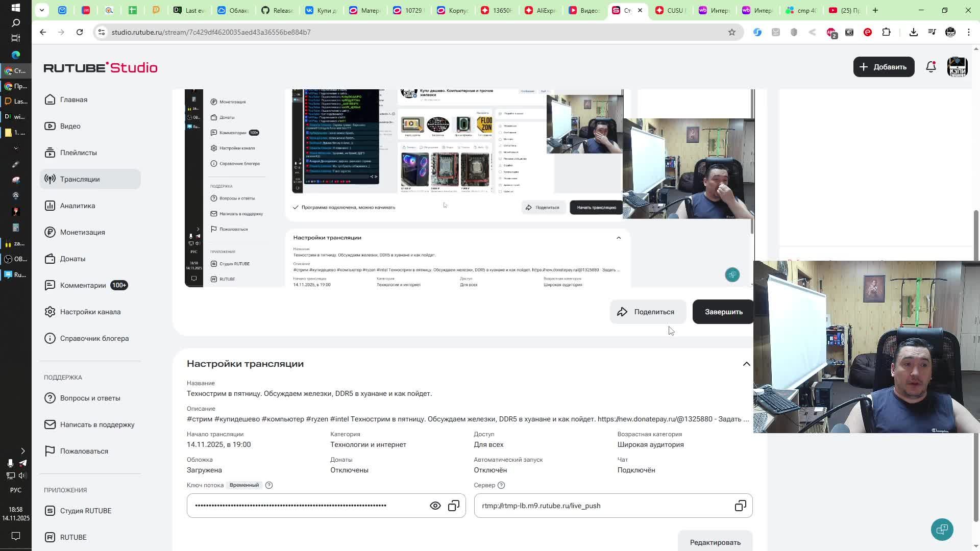Click Редактировать stream settings
Screen dimensions: 980x551
(715, 542)
